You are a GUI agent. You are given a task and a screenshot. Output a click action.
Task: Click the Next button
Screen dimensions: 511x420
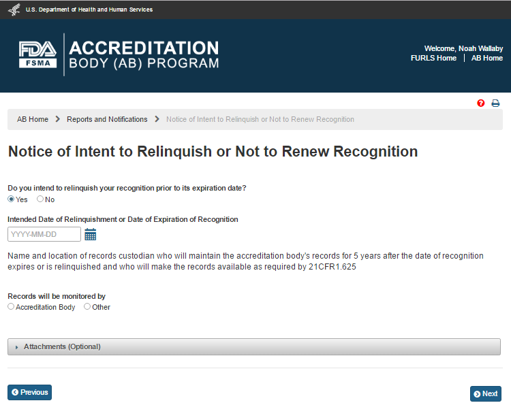click(486, 393)
